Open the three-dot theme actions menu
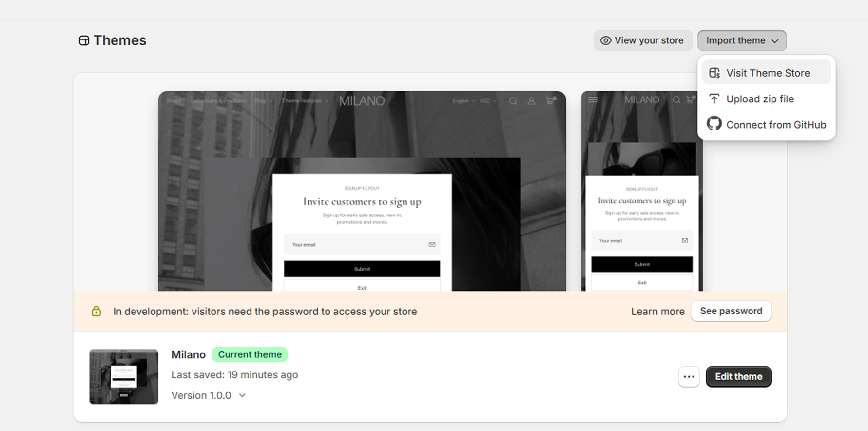868x431 pixels. (x=689, y=377)
